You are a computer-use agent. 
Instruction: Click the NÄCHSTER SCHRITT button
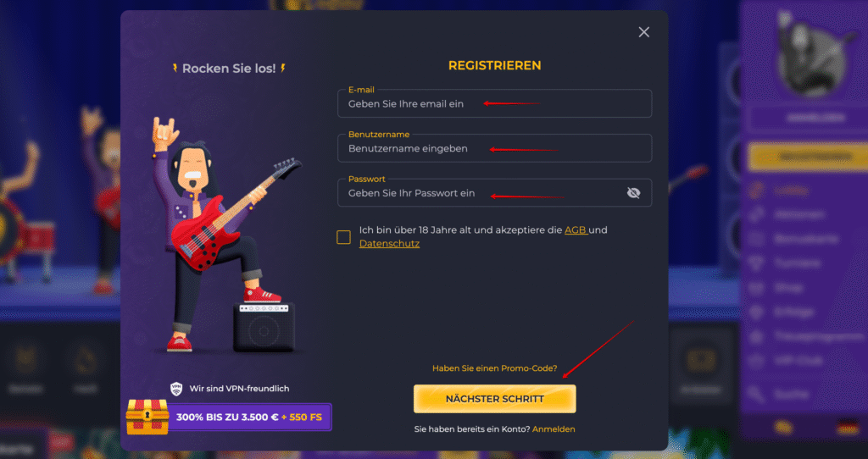494,399
